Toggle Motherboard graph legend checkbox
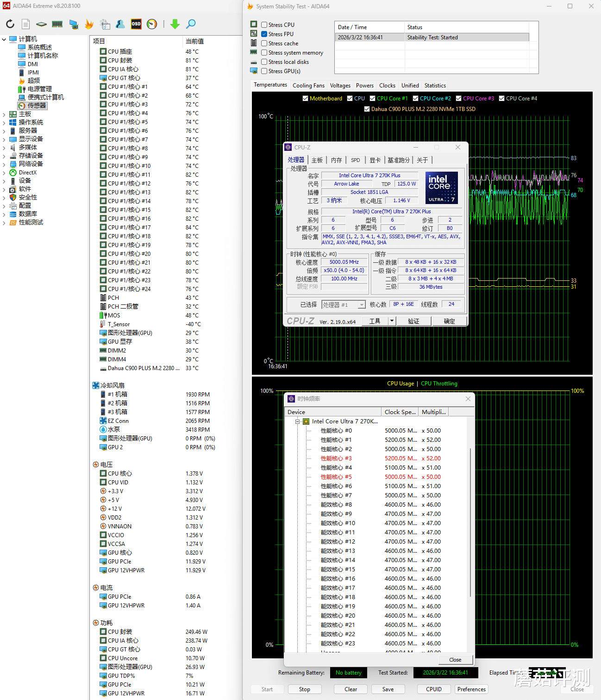 tap(305, 99)
